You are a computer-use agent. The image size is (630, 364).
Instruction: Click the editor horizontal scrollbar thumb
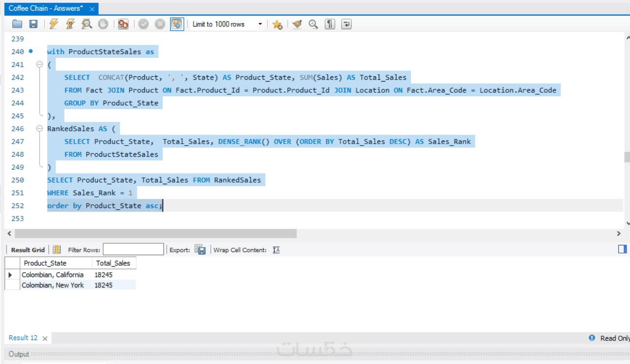[x=156, y=234]
